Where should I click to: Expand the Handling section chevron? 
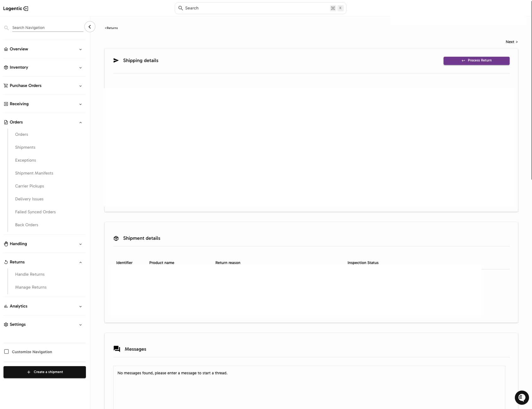[81, 244]
